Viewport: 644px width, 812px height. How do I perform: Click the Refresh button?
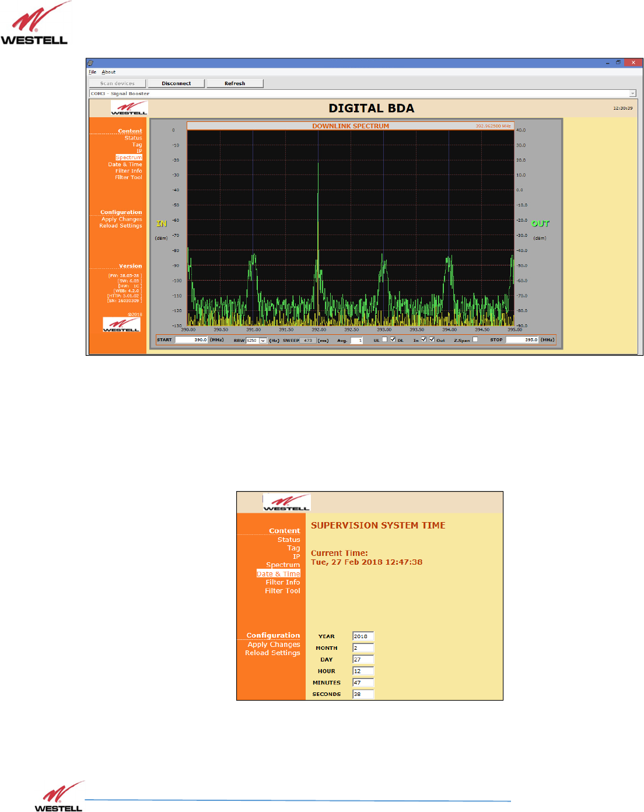(x=235, y=83)
